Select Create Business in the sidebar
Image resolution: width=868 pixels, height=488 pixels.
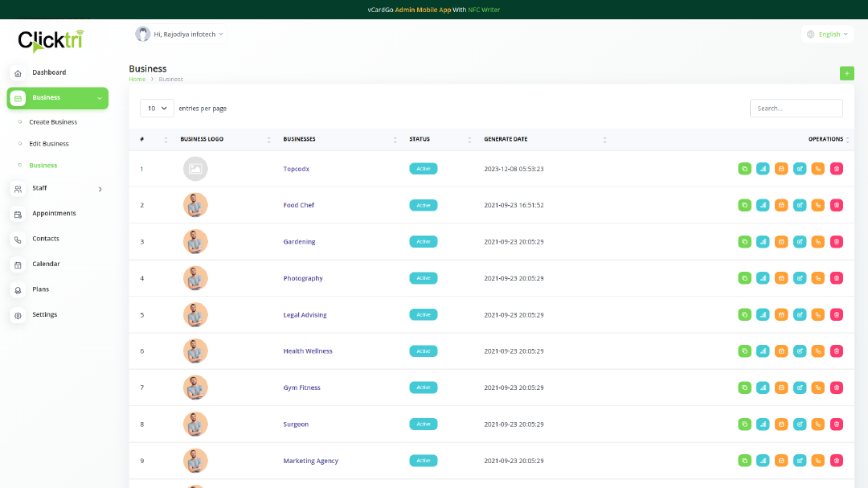[53, 122]
